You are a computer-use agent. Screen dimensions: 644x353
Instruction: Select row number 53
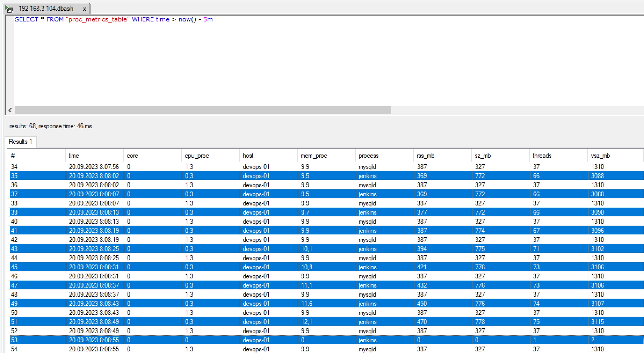[14, 340]
